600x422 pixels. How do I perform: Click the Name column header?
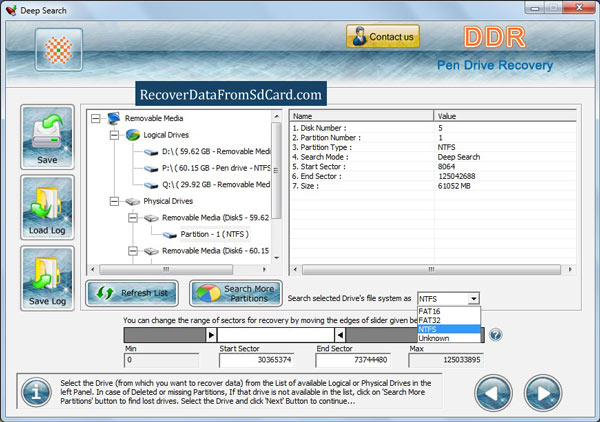pos(362,116)
